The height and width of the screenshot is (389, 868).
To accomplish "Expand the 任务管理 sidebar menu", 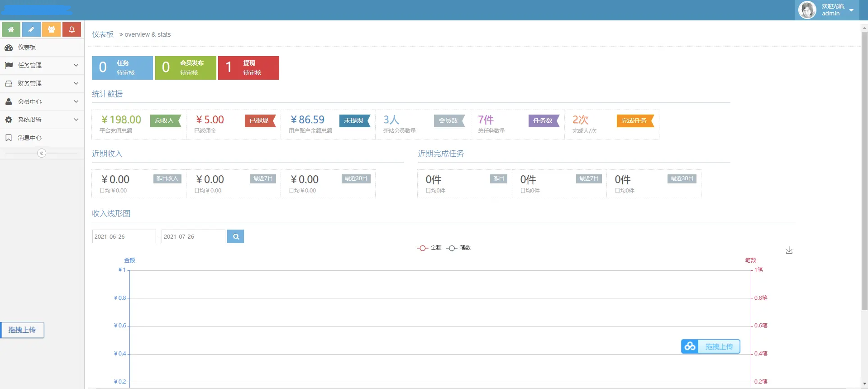I will click(x=42, y=65).
